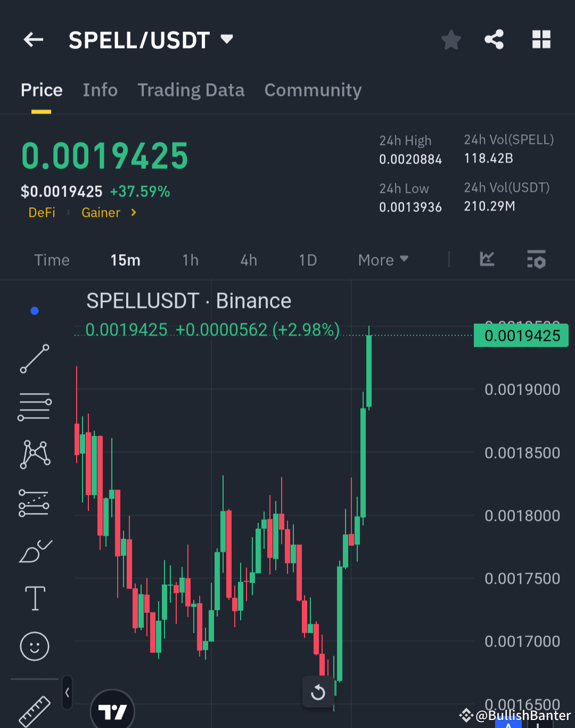The height and width of the screenshot is (728, 575).
Task: Collapse the drawing tools sidebar chevron
Action: pyautogui.click(x=67, y=692)
